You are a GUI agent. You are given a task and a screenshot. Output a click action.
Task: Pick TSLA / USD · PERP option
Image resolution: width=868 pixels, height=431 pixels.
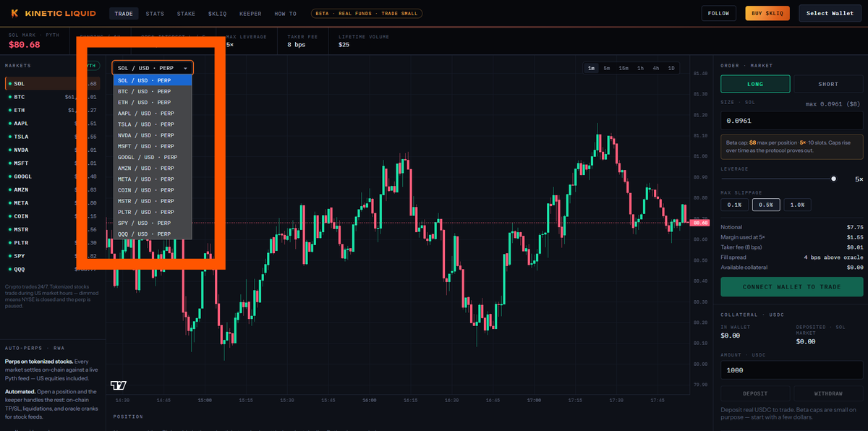click(x=153, y=124)
